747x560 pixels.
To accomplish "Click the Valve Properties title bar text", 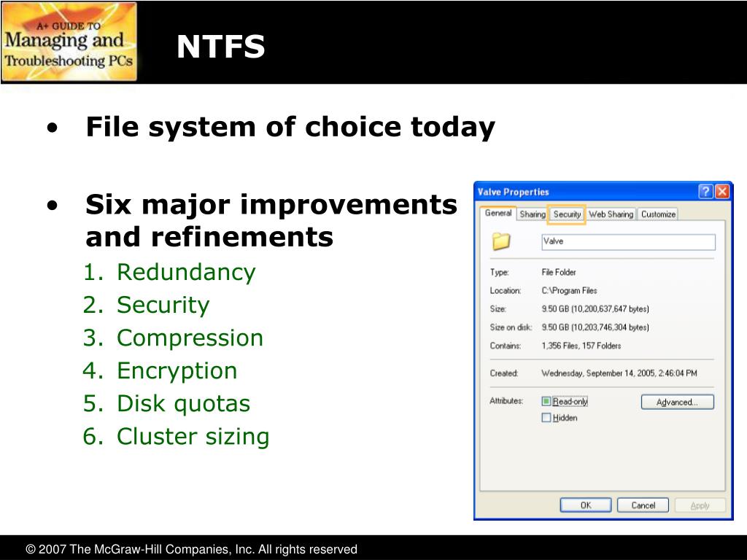I will click(513, 192).
